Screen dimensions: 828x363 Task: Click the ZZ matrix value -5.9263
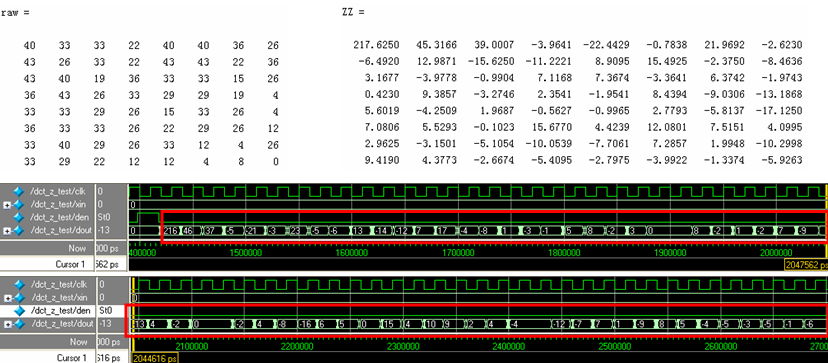pos(781,160)
